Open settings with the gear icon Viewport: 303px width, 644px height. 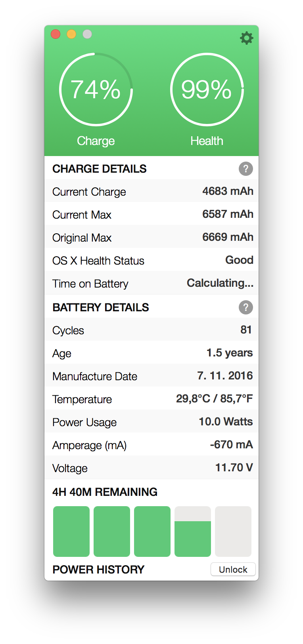246,38
